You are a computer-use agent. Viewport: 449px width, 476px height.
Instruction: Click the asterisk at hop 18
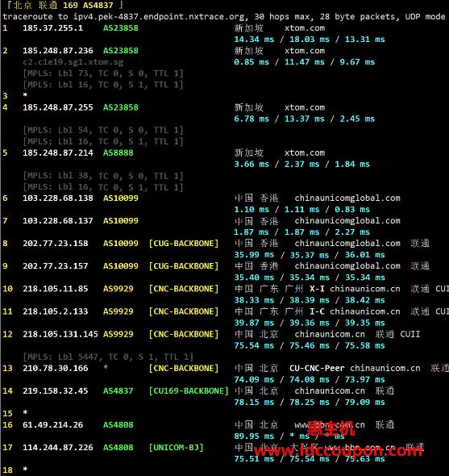click(25, 469)
